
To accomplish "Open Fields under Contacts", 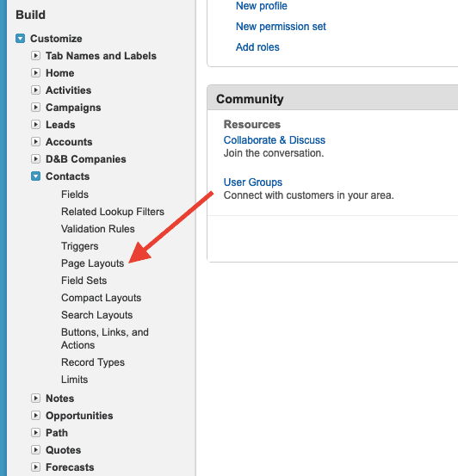I will click(75, 195).
